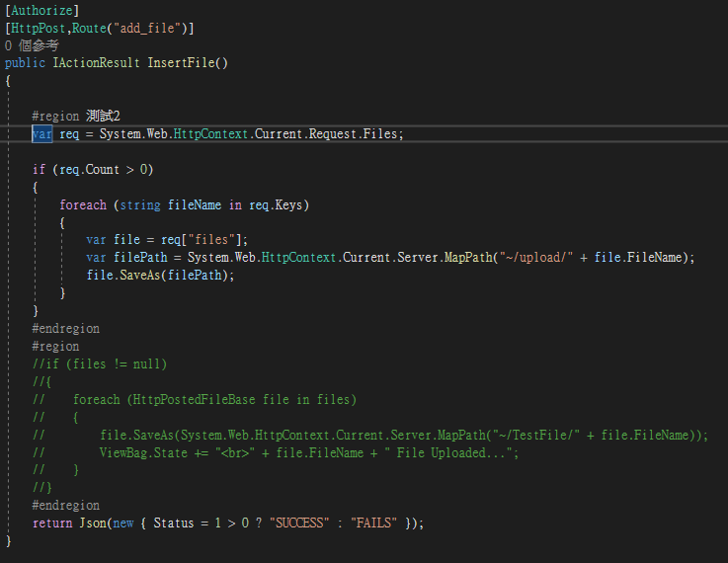The height and width of the screenshot is (563, 728).
Task: Click the "~/upload/" string literal
Action: tap(535, 257)
